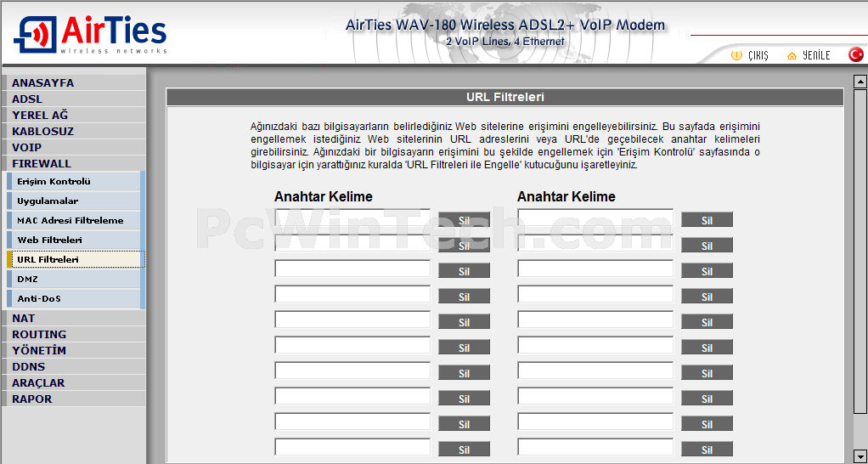Click the YENİLE home refresh icon
The image size is (868, 464).
click(x=792, y=55)
